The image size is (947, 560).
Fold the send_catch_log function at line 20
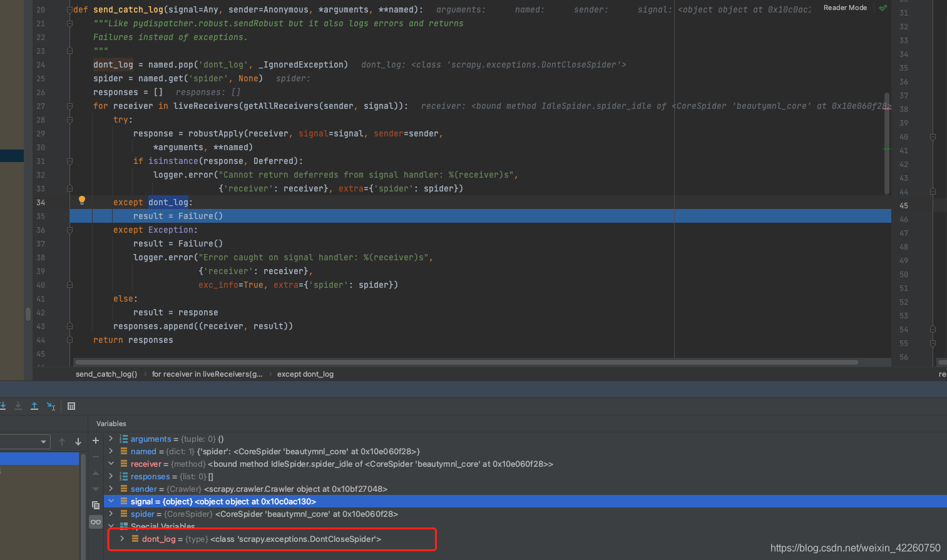click(x=69, y=10)
